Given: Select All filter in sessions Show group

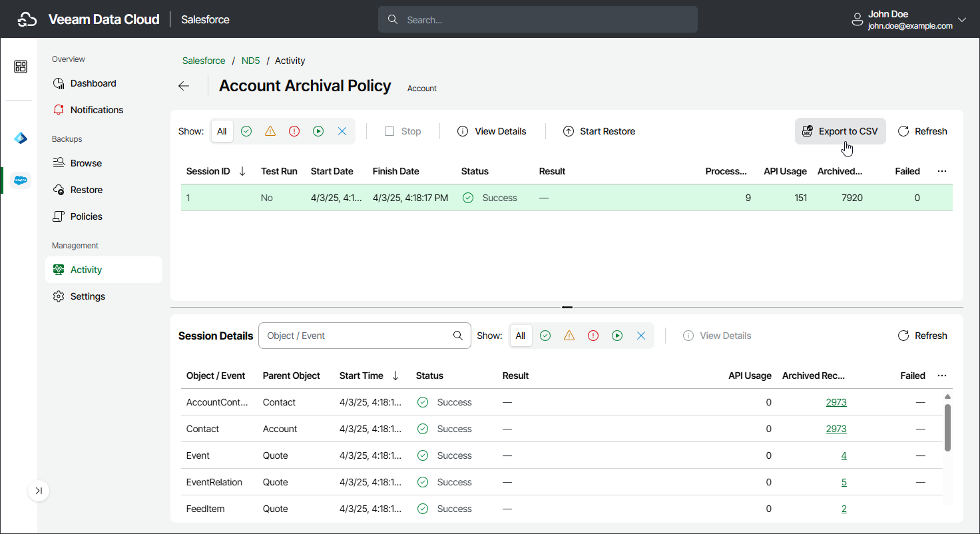Looking at the screenshot, I should click(222, 131).
